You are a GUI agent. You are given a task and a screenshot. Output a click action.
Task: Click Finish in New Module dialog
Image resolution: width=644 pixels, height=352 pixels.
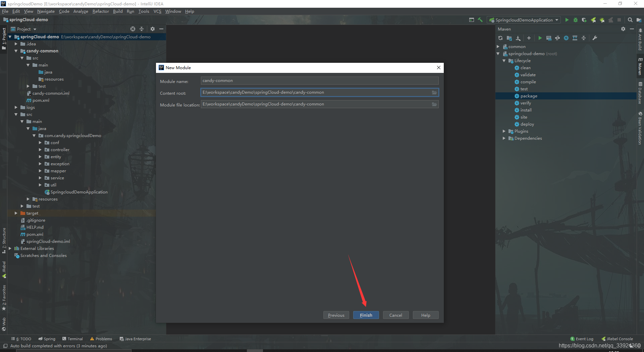pyautogui.click(x=366, y=315)
